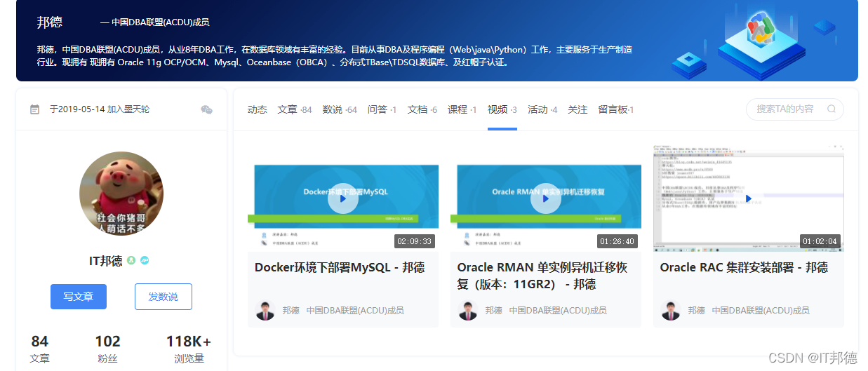
Task: Open the 问答 tab
Action: point(382,109)
